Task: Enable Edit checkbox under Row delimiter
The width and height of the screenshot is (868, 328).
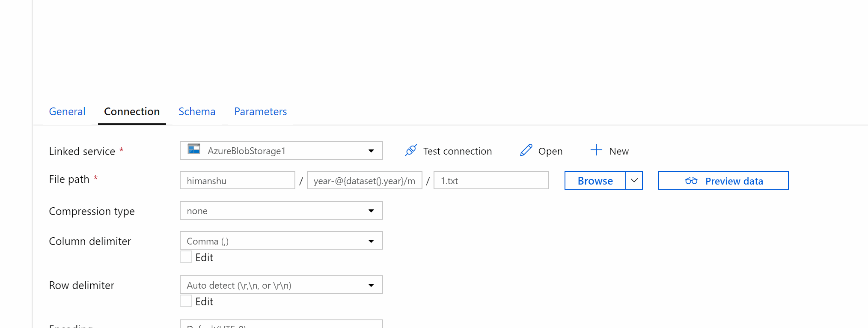Action: (x=186, y=301)
